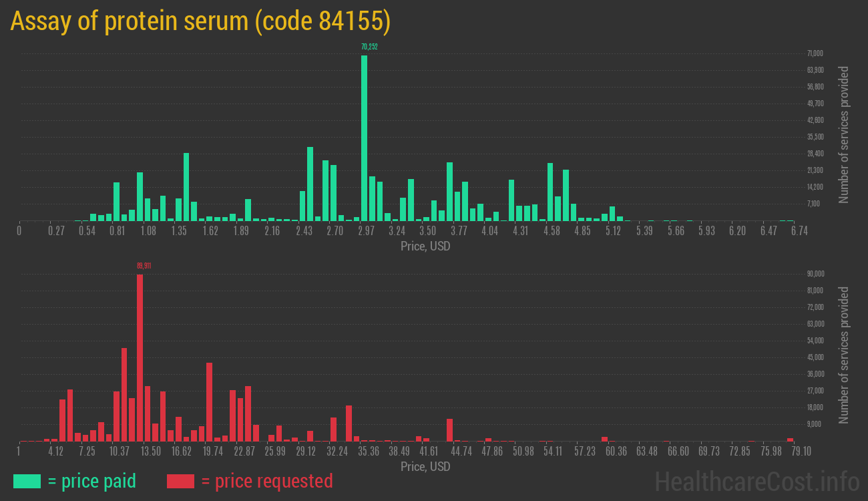Select the tall red bar just above the 19.74 tick
The width and height of the screenshot is (868, 501).
point(209,401)
